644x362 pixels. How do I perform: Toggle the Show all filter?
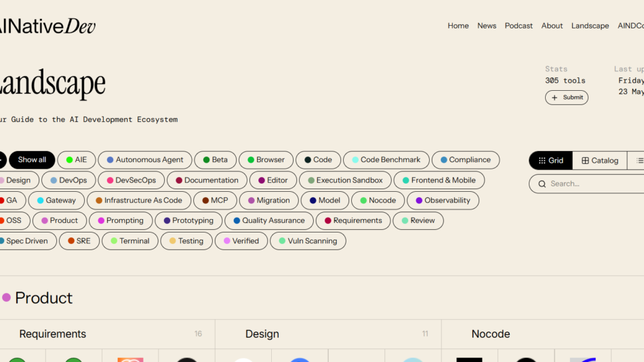tap(32, 160)
